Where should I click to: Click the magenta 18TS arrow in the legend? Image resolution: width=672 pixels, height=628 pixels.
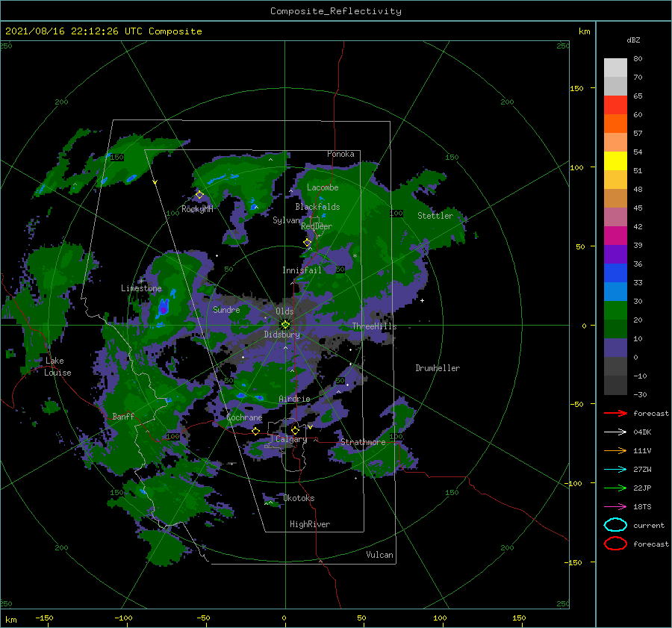(x=615, y=507)
